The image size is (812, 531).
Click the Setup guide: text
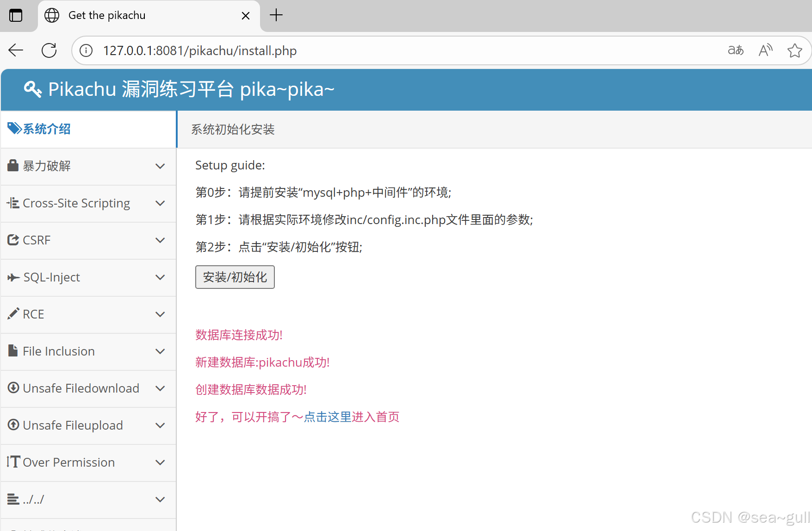coord(230,165)
